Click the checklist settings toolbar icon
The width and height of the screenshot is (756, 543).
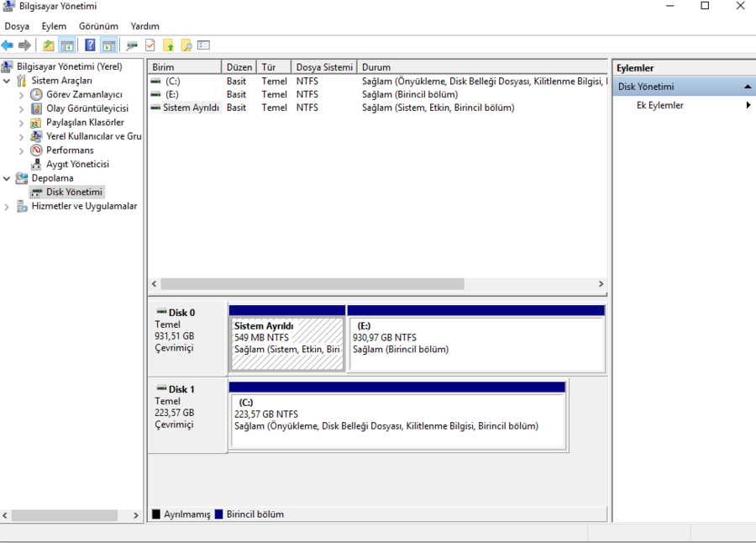[203, 45]
